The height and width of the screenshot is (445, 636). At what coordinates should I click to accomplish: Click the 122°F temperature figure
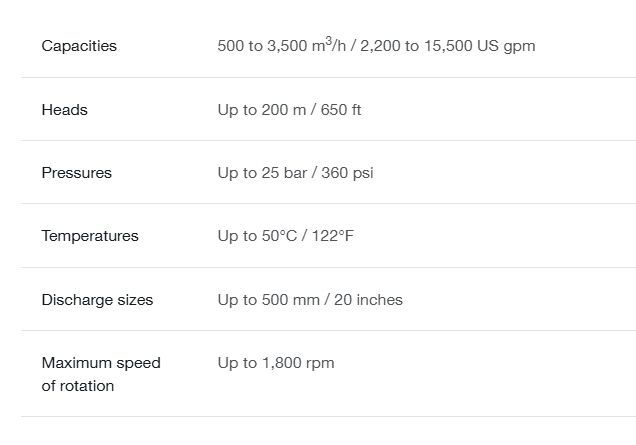pos(333,236)
